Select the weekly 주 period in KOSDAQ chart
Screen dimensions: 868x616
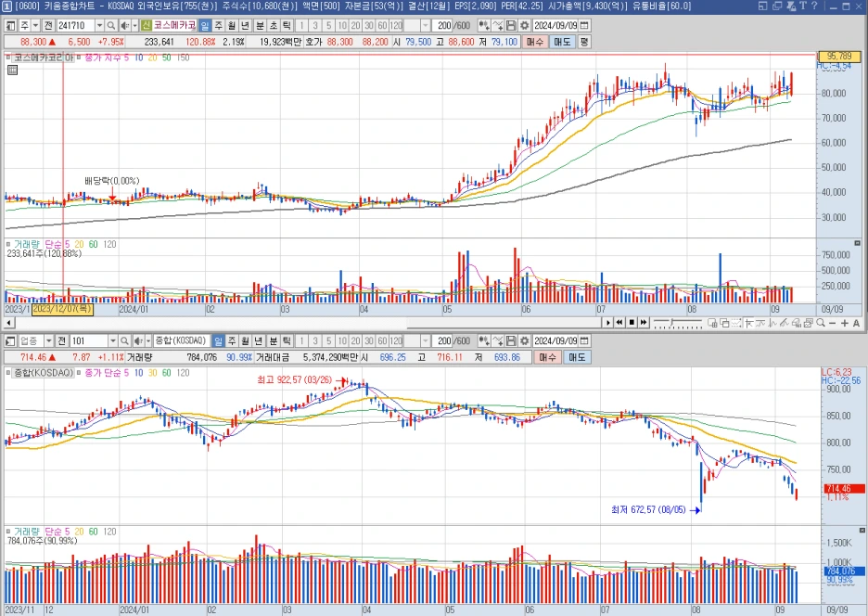tap(232, 340)
